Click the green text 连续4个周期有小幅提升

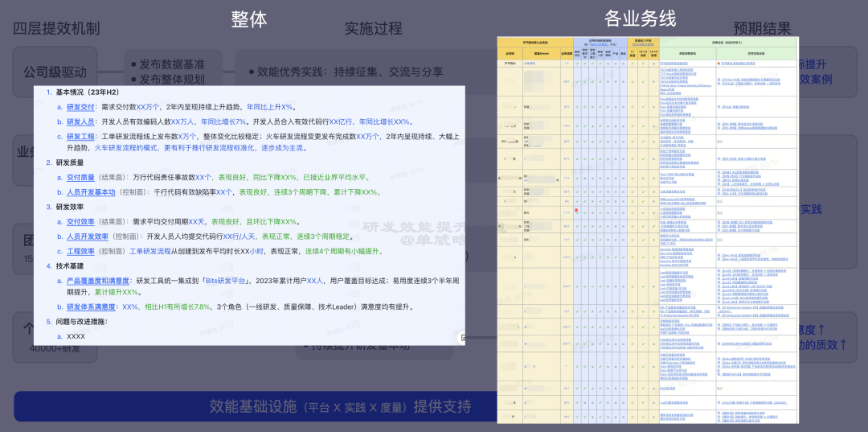342,252
